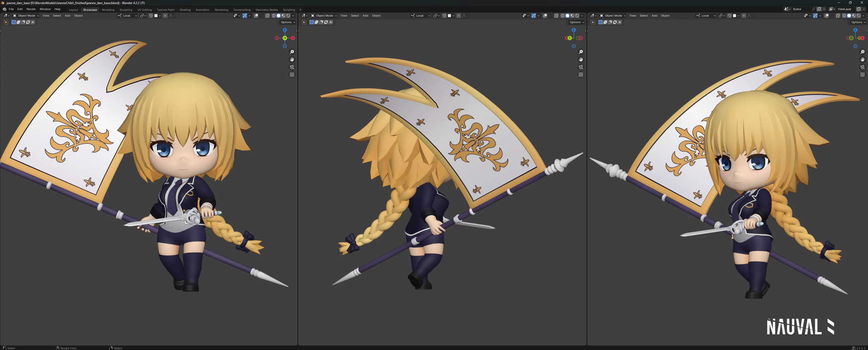
Task: Activate tweak select tool in middle viewport
Action: 304,22
